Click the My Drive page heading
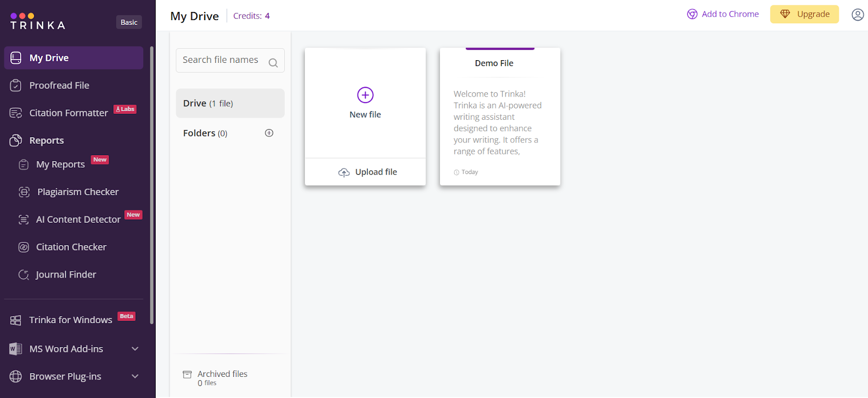 195,16
